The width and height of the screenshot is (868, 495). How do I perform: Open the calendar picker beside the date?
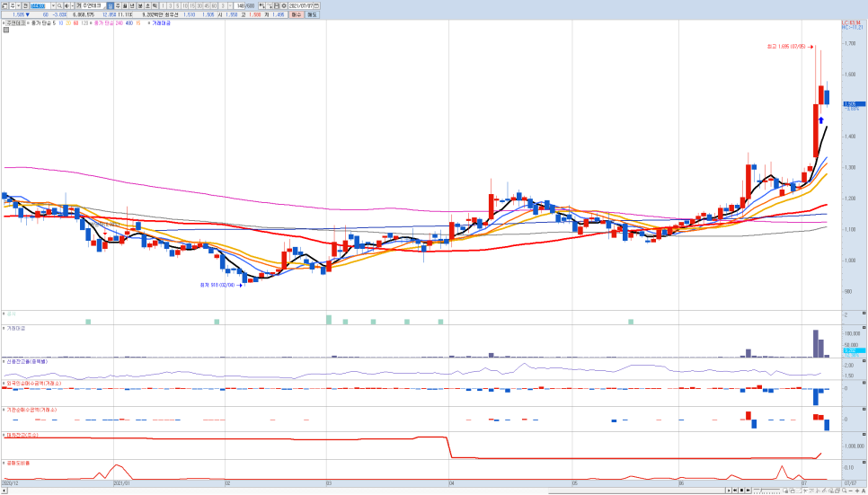tap(316, 5)
